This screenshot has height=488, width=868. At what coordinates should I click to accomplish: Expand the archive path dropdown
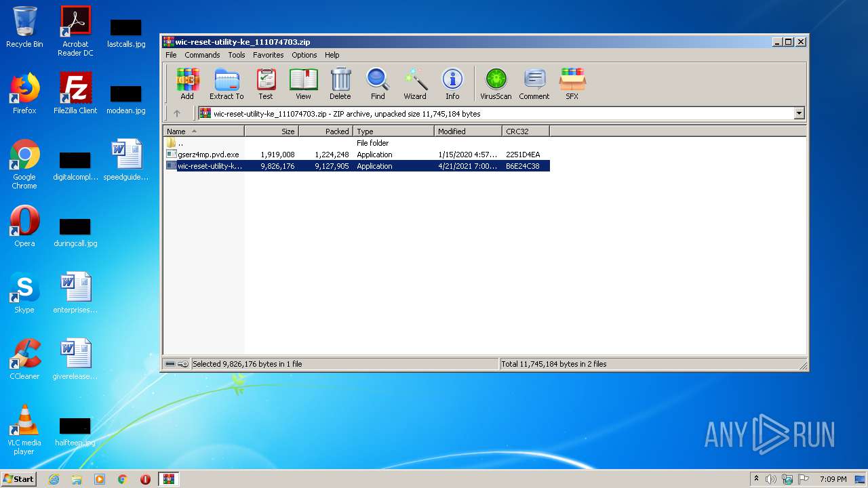[x=800, y=114]
